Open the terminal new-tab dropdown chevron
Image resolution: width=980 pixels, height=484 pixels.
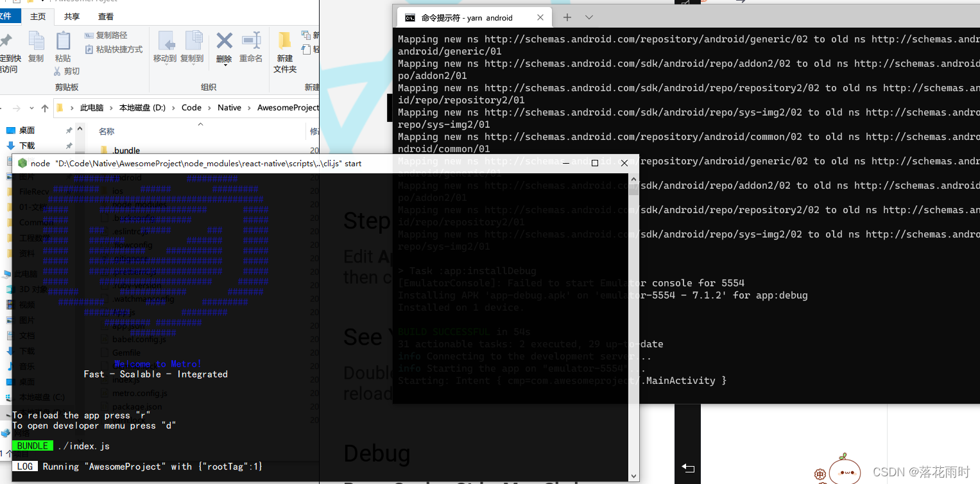(x=589, y=17)
